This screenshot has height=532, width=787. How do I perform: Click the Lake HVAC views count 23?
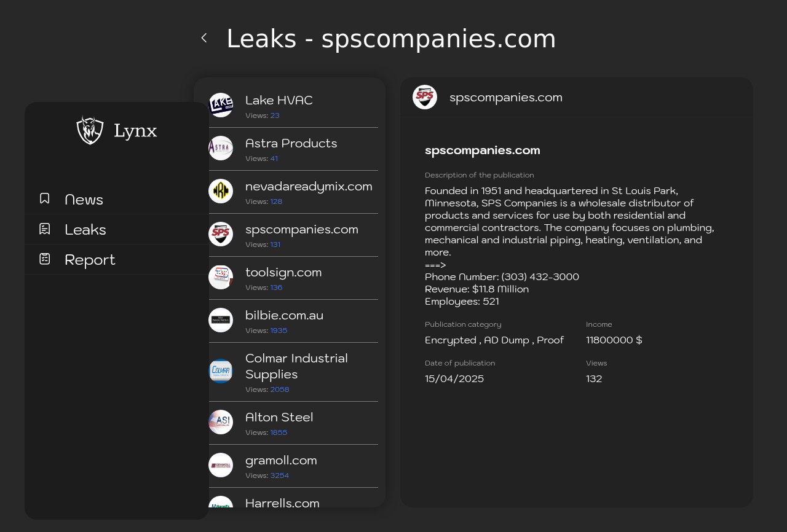click(x=275, y=115)
